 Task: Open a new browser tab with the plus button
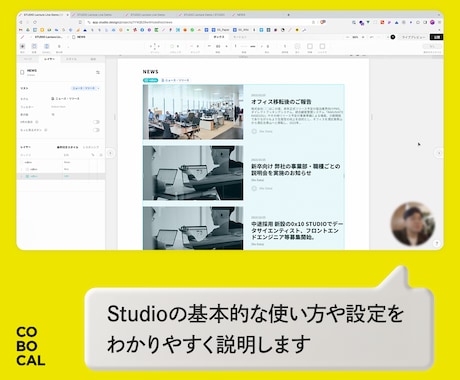[288, 15]
